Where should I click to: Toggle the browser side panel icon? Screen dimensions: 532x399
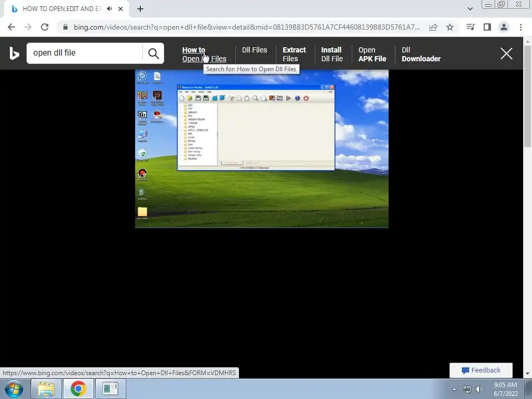pos(487,27)
